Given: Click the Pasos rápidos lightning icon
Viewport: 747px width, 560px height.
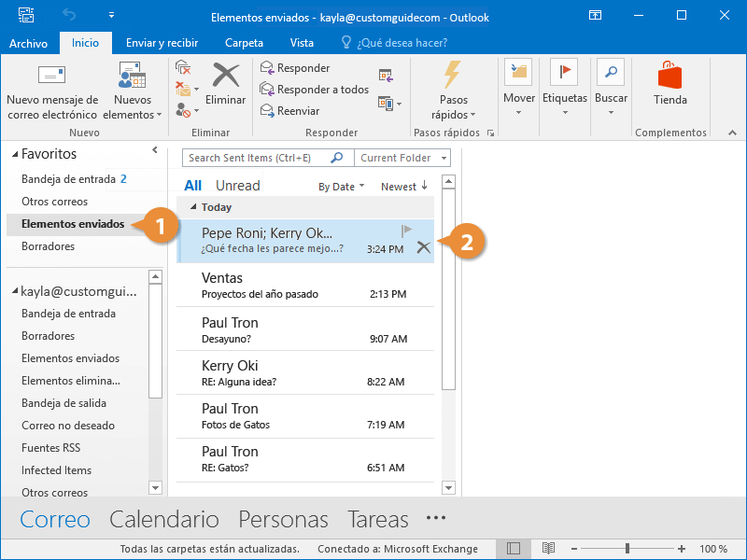Looking at the screenshot, I should click(x=453, y=75).
